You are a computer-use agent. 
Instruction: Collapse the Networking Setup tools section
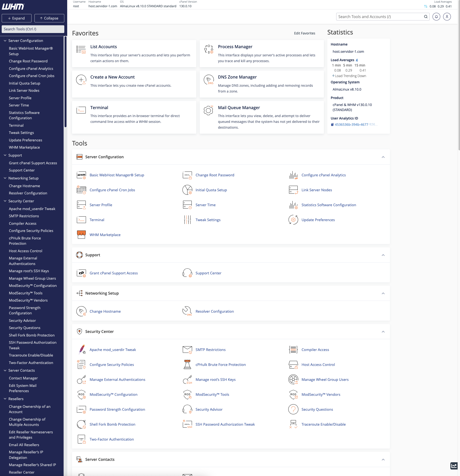click(x=383, y=293)
